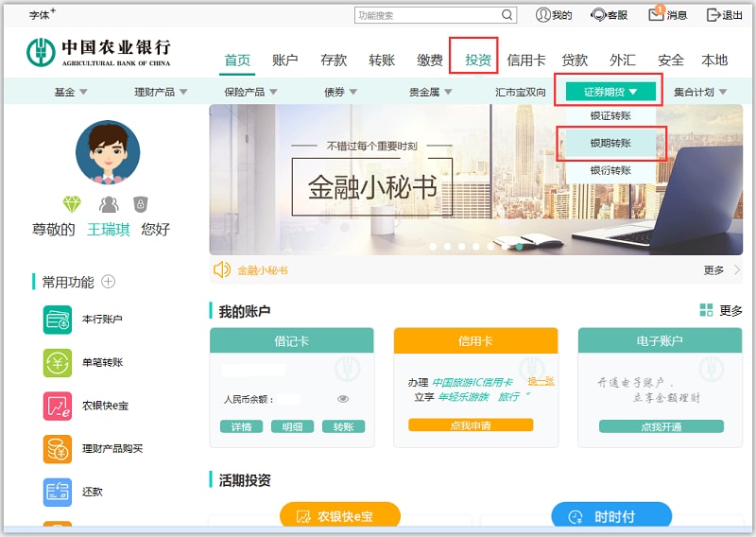Toggle balance visibility eye icon
Image resolution: width=756 pixels, height=537 pixels.
tap(343, 399)
